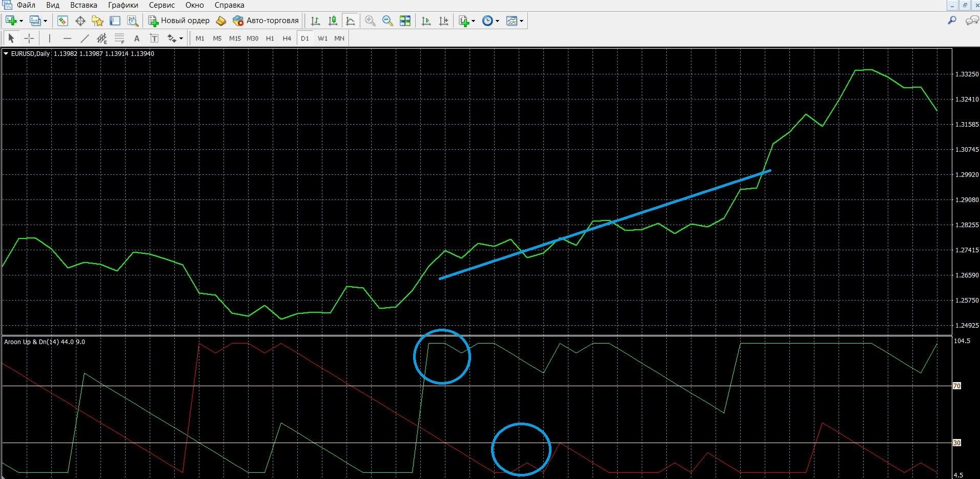Click the Indicators list icon
Screen dimensions: 980x479
pos(464,21)
